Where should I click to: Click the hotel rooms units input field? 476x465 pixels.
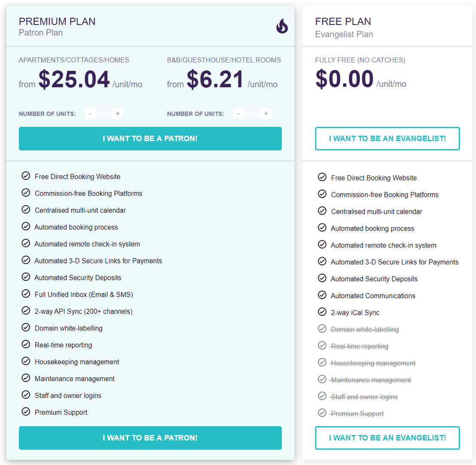click(252, 113)
